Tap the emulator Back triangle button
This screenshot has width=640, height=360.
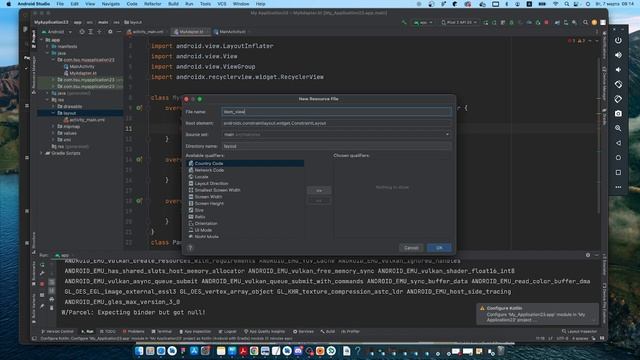tap(618, 143)
